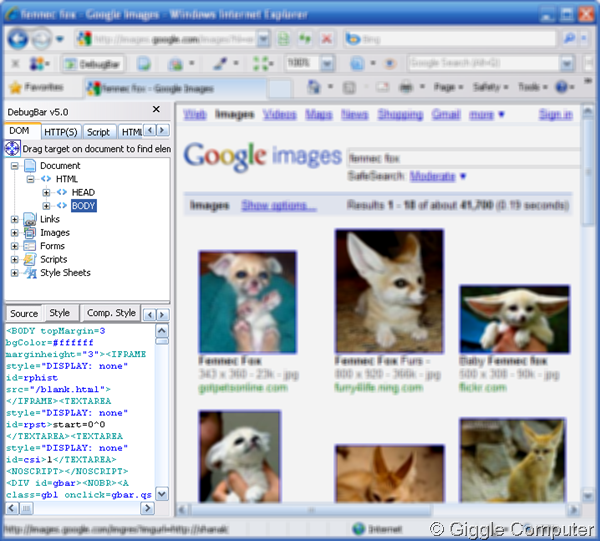Open the Favorites star button
Screen dimensions: 600x541
[x=36, y=88]
